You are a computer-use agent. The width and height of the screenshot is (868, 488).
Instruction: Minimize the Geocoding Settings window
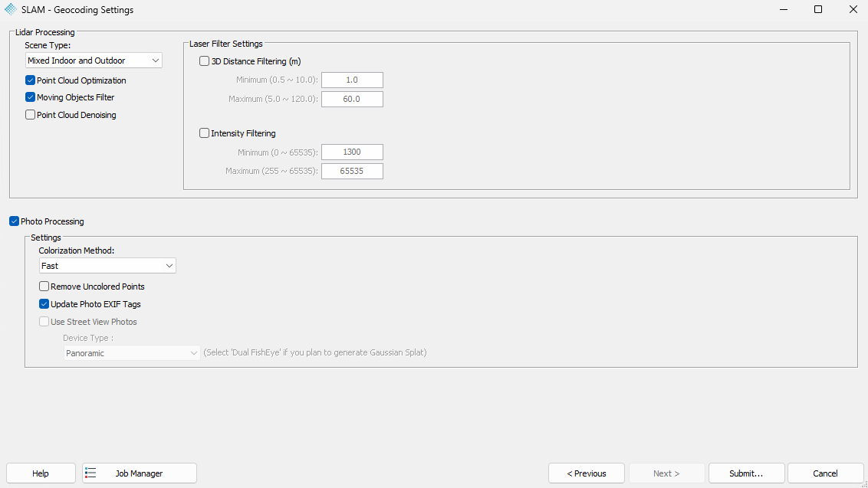tap(784, 9)
